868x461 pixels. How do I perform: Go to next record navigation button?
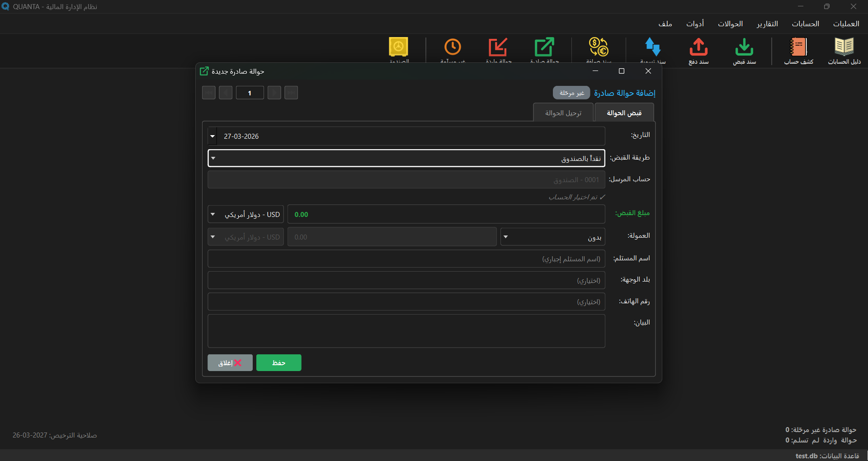274,93
